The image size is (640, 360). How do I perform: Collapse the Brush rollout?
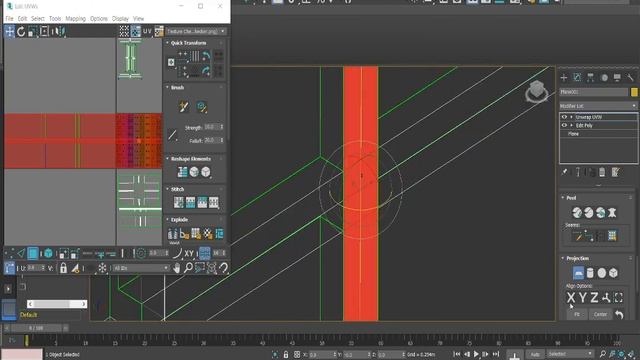(x=177, y=87)
